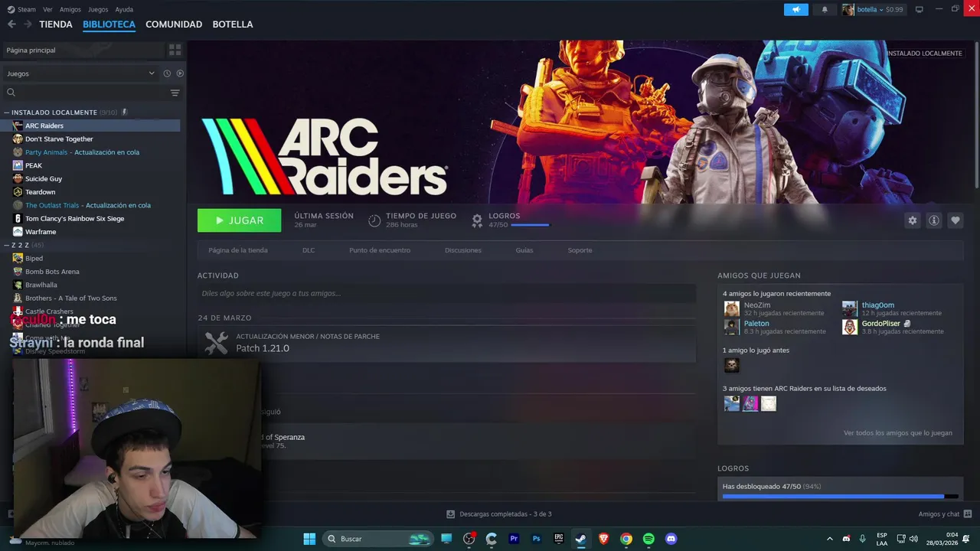
Task: Collapse the Z 2 Z collection
Action: pyautogui.click(x=7, y=245)
